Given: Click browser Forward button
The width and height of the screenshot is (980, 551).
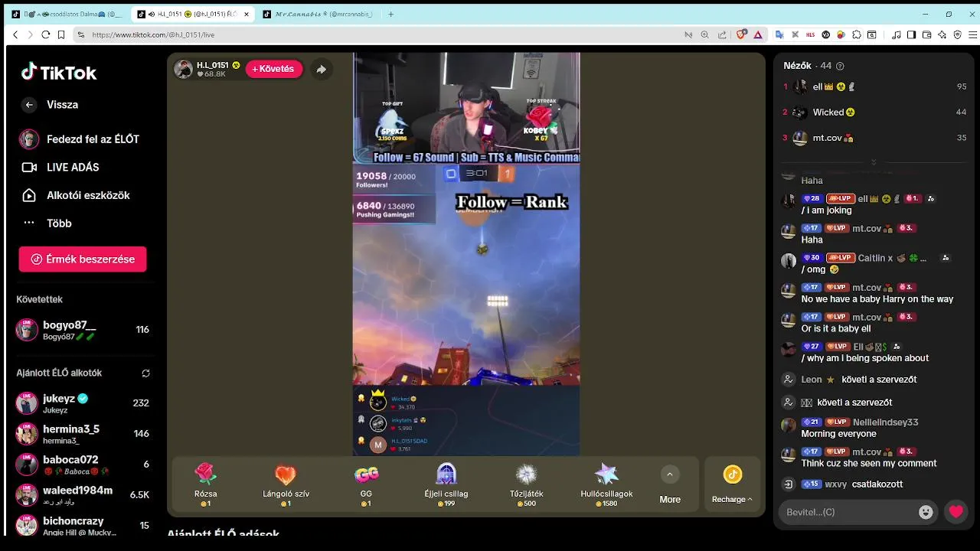Looking at the screenshot, I should click(x=30, y=34).
